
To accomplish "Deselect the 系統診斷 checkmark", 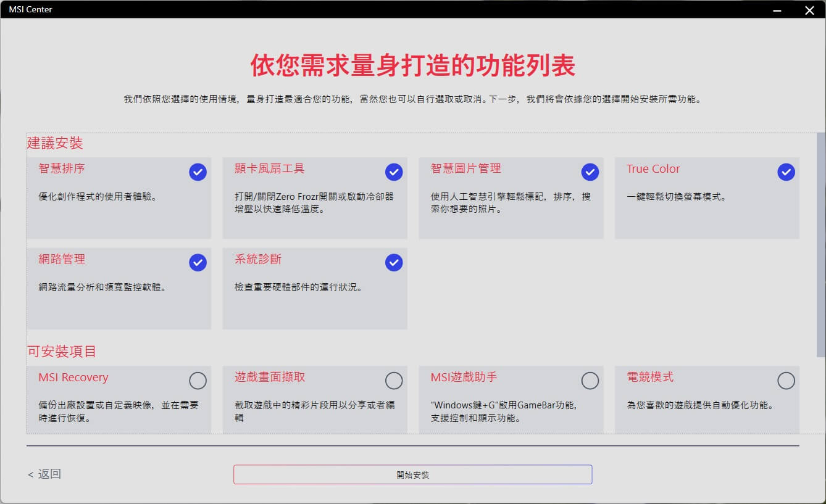I will [x=394, y=263].
